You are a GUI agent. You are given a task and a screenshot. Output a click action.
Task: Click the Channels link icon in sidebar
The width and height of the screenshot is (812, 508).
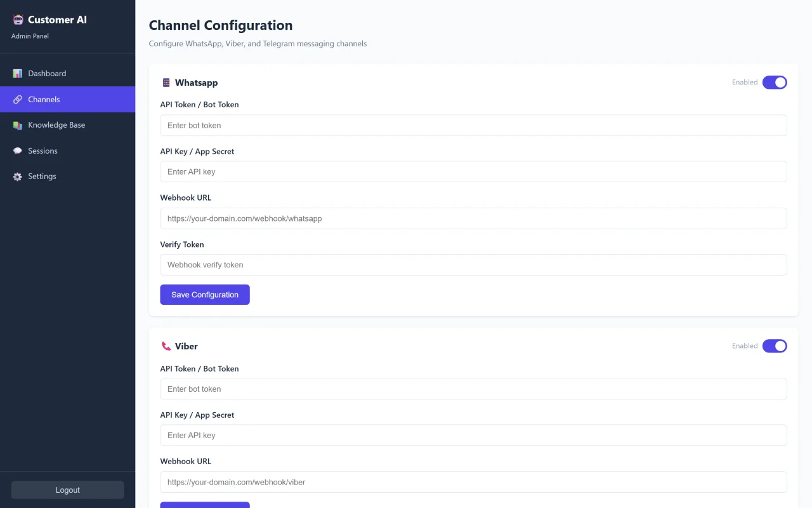click(18, 100)
